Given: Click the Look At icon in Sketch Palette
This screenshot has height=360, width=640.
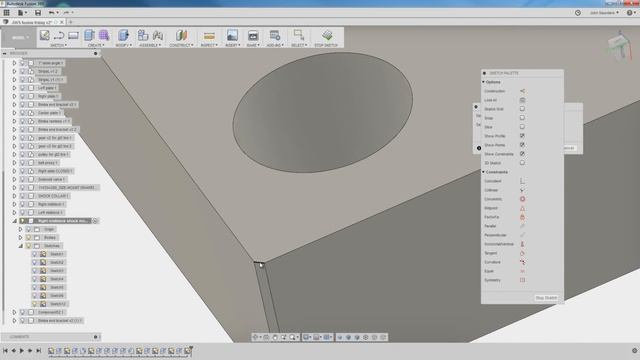Looking at the screenshot, I should tap(522, 100).
